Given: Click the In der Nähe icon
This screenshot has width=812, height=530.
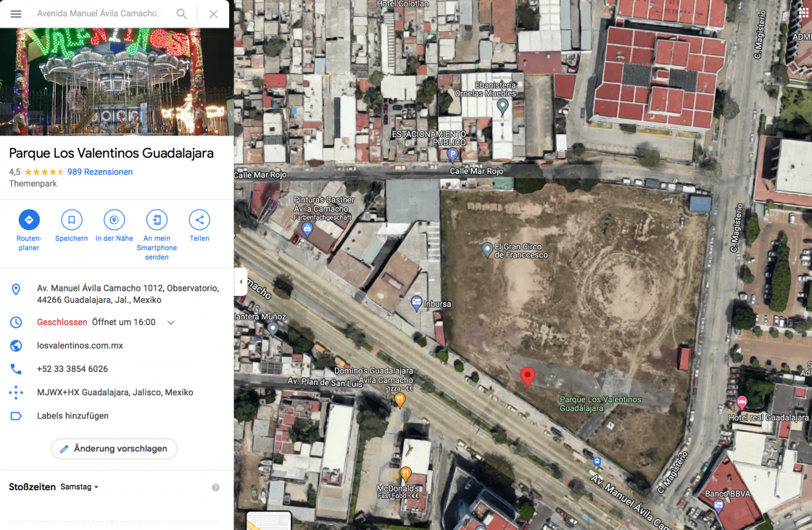Looking at the screenshot, I should 114,220.
